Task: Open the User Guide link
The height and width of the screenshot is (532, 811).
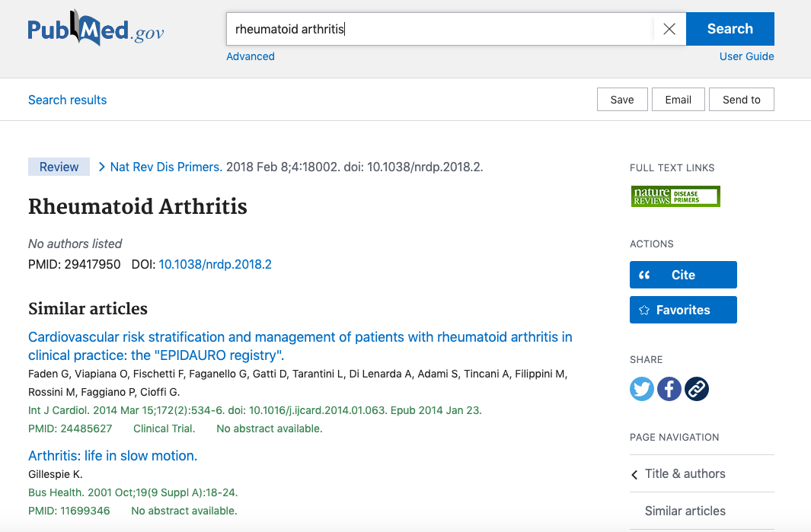Action: click(x=746, y=56)
